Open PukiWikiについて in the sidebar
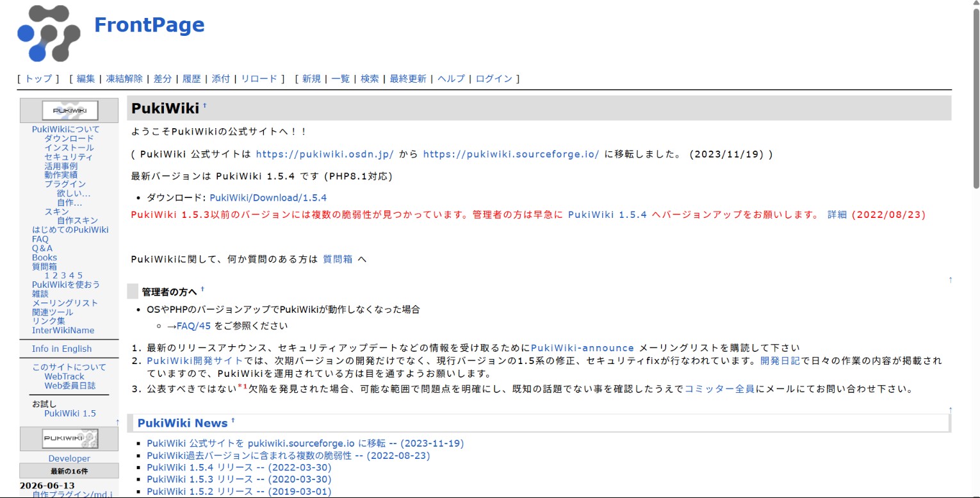The height and width of the screenshot is (498, 980). 66,129
